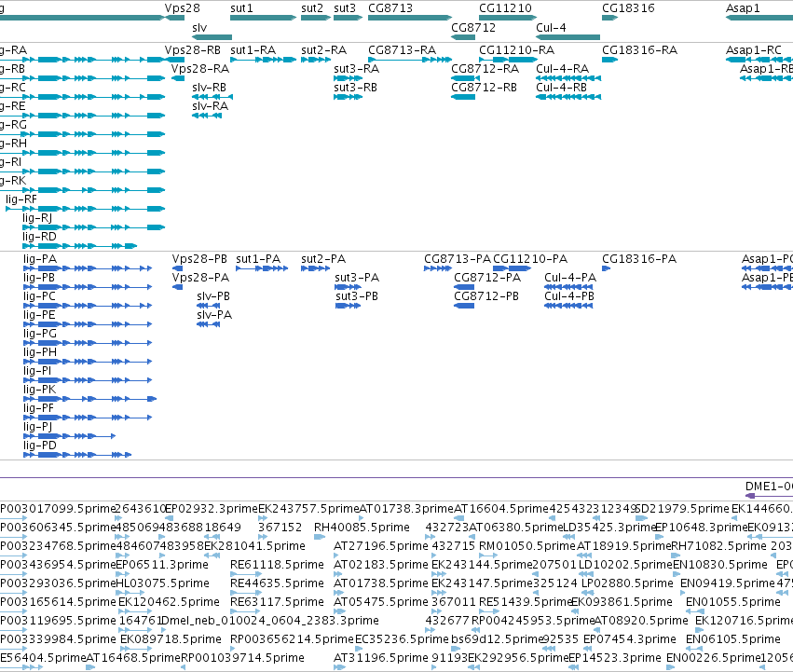Select the lig-PC protein feature
793x672 pixels.
click(x=88, y=306)
